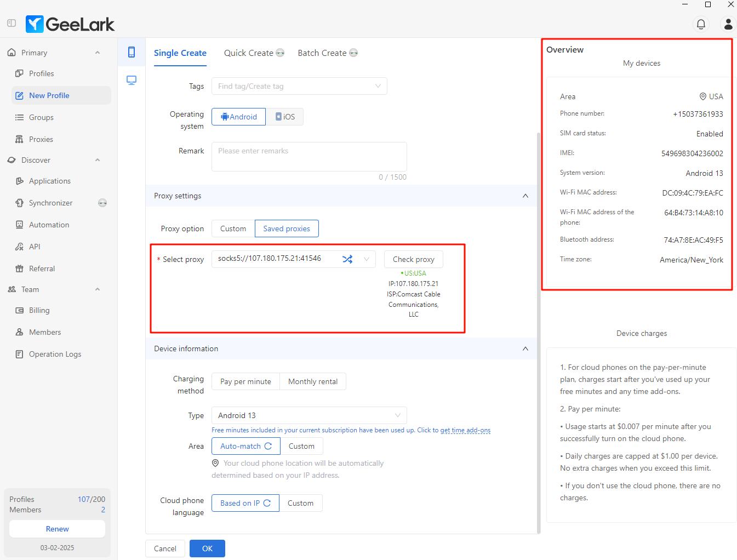Screen dimensions: 737x560
Task: Open the notifications bell
Action: click(x=701, y=24)
